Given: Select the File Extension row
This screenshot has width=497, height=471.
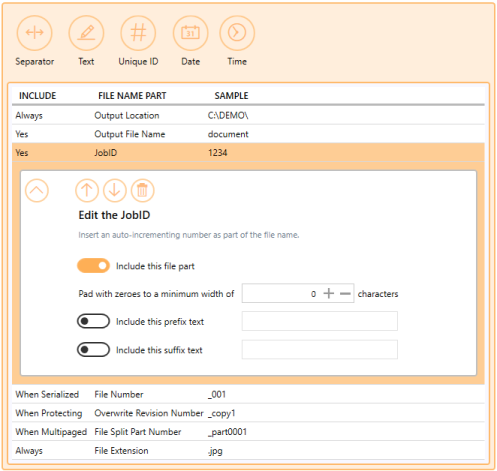Looking at the screenshot, I should (248, 450).
